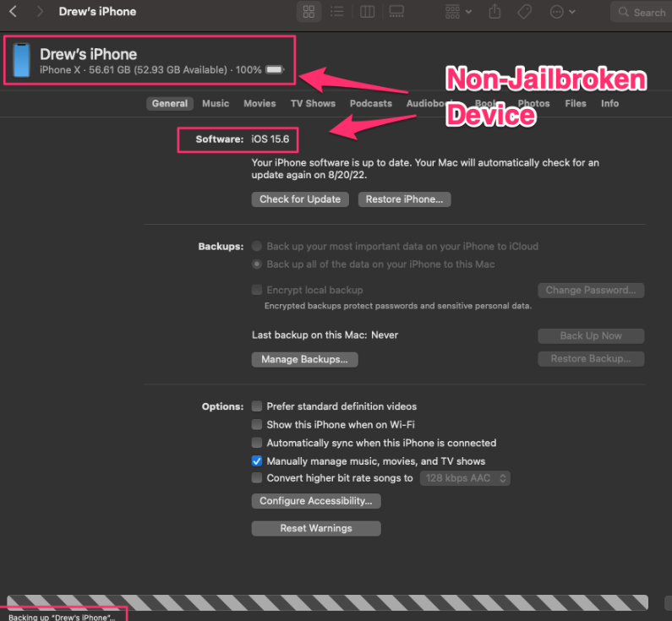Enable Prefer standard definition videos
Image resolution: width=672 pixels, height=621 pixels.
tap(257, 406)
